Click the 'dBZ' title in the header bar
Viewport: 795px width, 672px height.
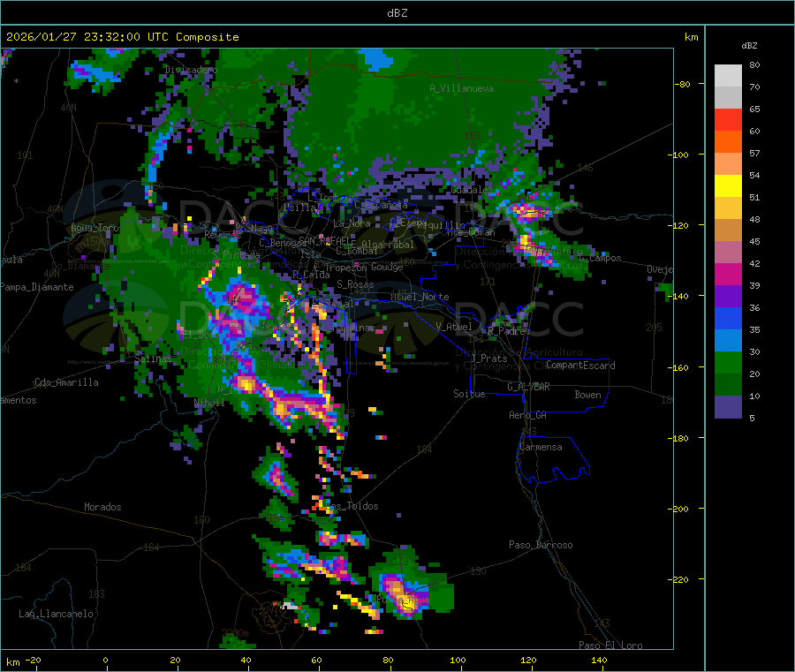397,13
